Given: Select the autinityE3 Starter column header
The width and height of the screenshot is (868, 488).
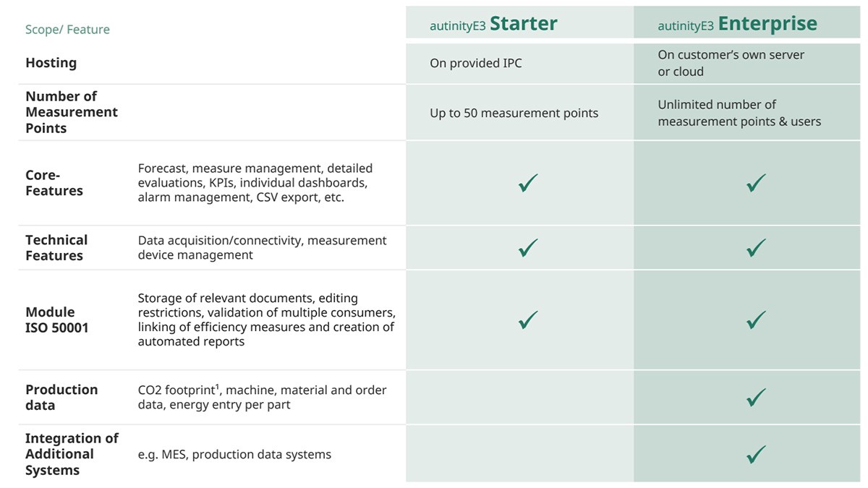Looking at the screenshot, I should 493,24.
